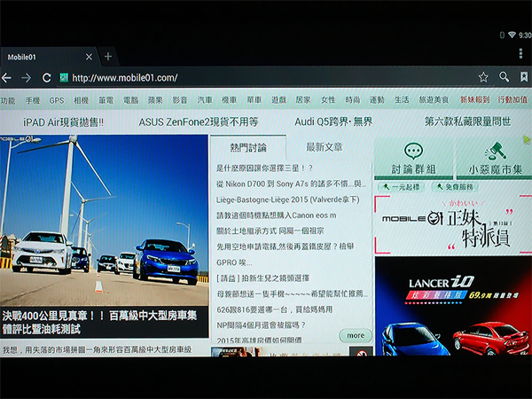Open the 小惡魔市集 auction hammer icon
The width and height of the screenshot is (532, 399).
[x=496, y=151]
